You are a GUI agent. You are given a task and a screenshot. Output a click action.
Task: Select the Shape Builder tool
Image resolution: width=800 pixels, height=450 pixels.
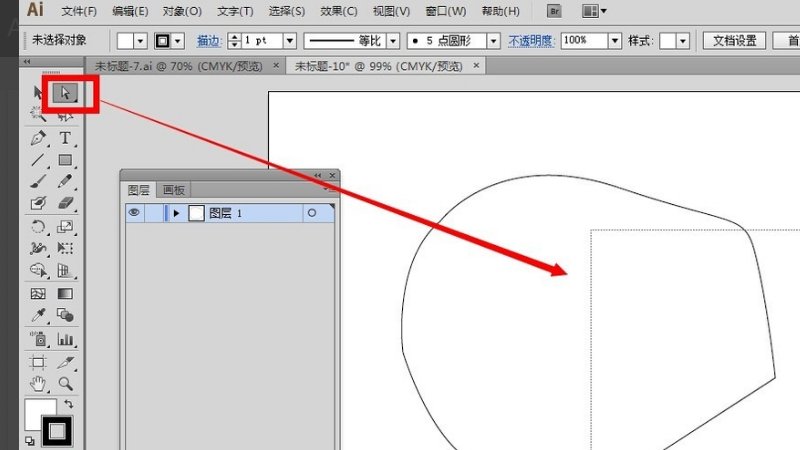[x=38, y=270]
